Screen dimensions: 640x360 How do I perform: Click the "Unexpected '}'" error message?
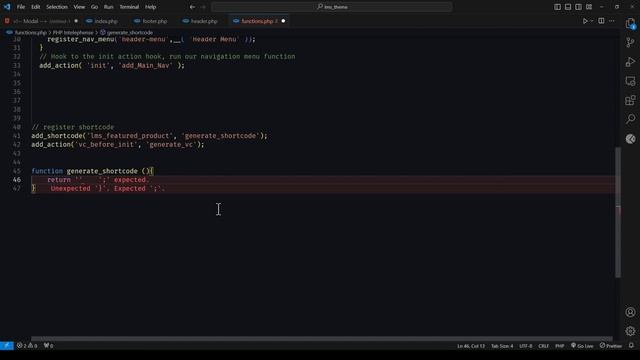[108, 189]
